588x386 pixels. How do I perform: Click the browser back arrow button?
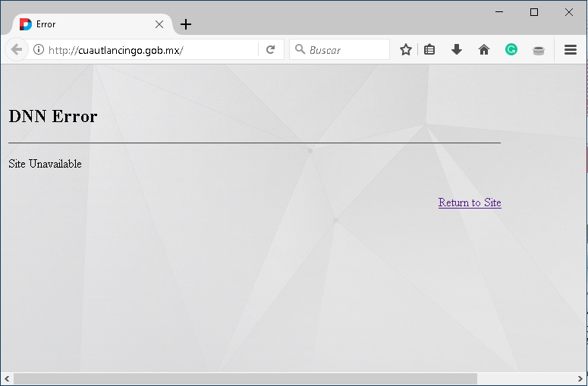(x=17, y=49)
